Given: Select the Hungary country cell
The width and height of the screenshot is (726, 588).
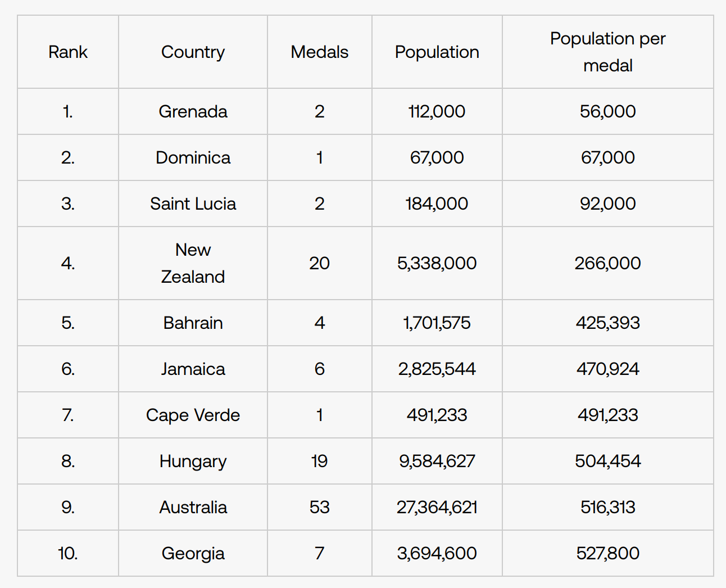Looking at the screenshot, I should [x=193, y=461].
